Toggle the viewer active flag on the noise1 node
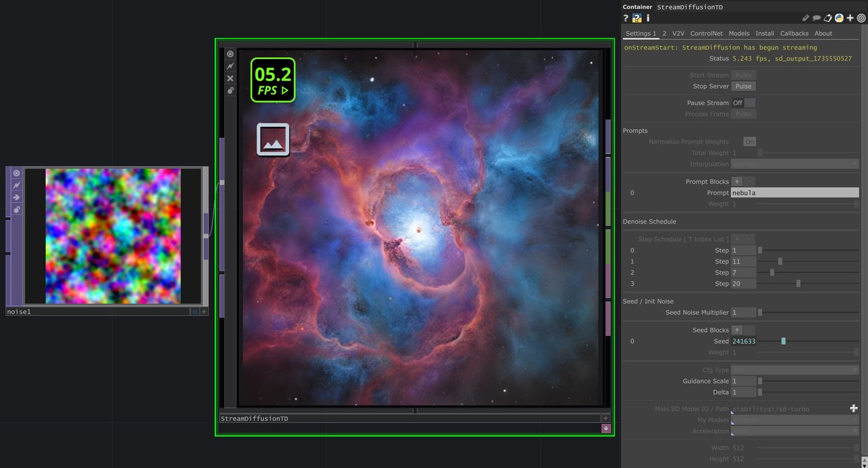Screen dimensions: 868x468 (17, 173)
